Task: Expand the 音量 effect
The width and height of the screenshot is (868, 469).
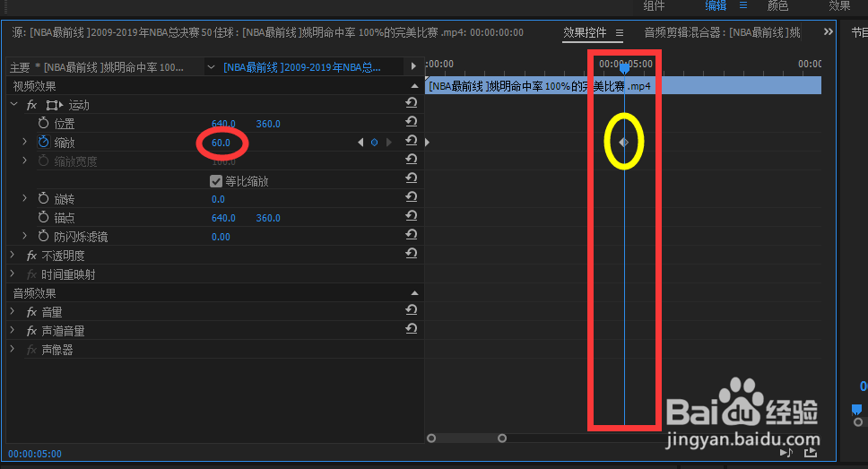Action: [13, 311]
